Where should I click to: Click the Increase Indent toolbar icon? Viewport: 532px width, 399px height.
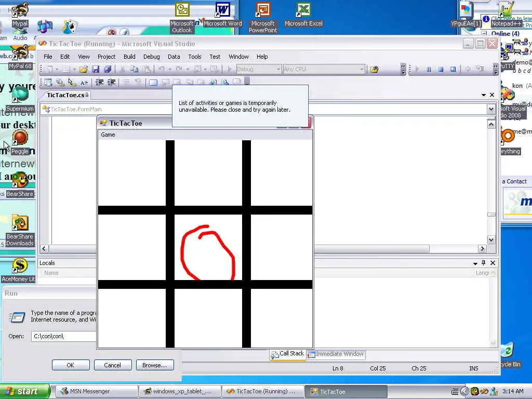point(111,82)
